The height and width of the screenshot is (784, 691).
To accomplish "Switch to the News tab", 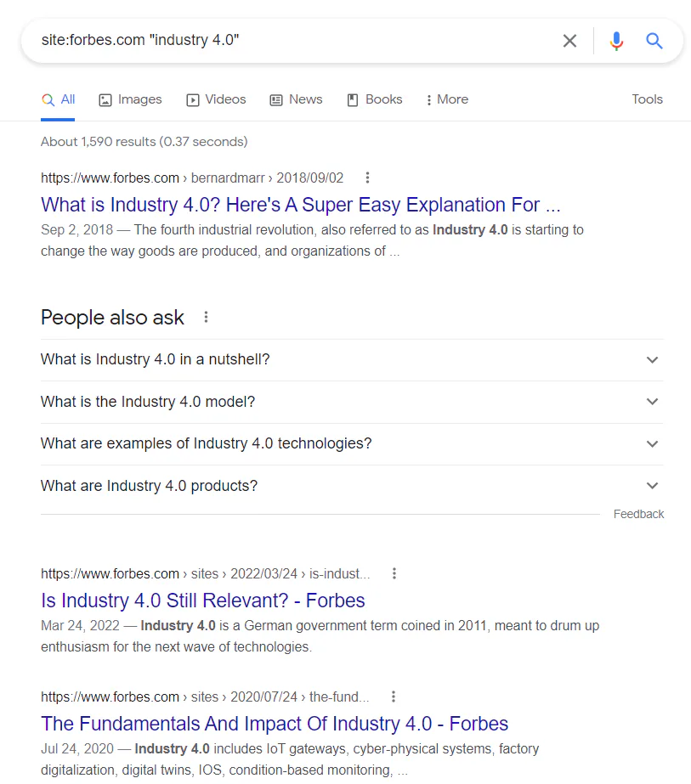I will [297, 99].
